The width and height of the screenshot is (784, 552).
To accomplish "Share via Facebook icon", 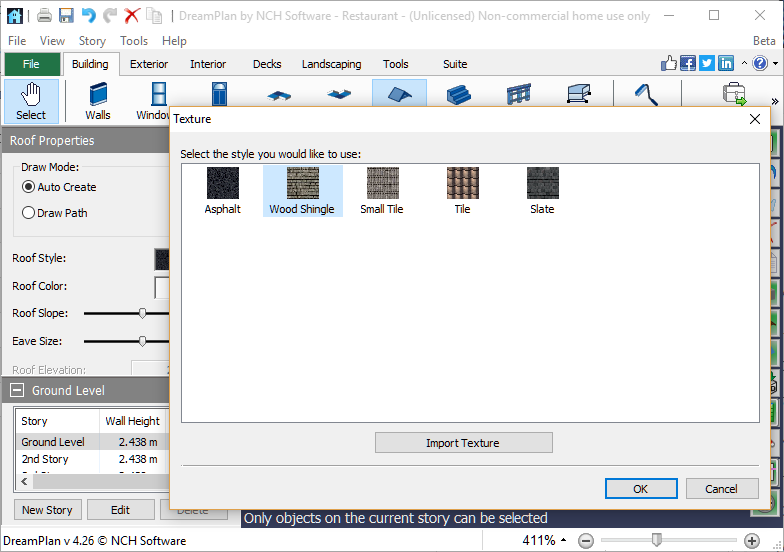I will click(x=688, y=64).
